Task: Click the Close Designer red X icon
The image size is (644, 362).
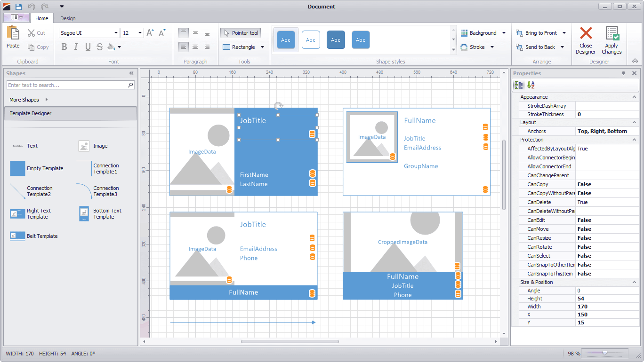Action: pos(586,33)
